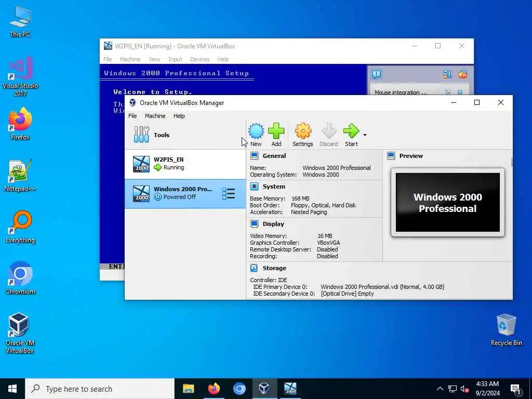Open the Start button's dropdown arrow
The height and width of the screenshot is (399, 532).
click(x=365, y=135)
